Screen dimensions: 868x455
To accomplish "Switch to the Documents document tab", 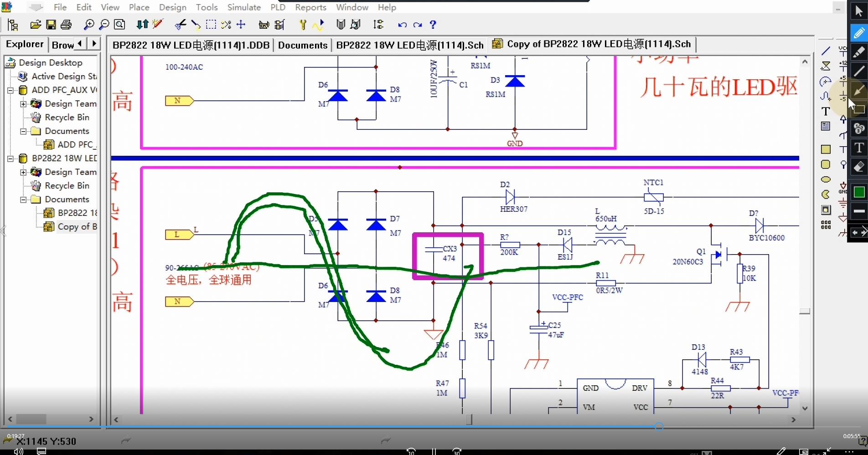I will coord(303,45).
